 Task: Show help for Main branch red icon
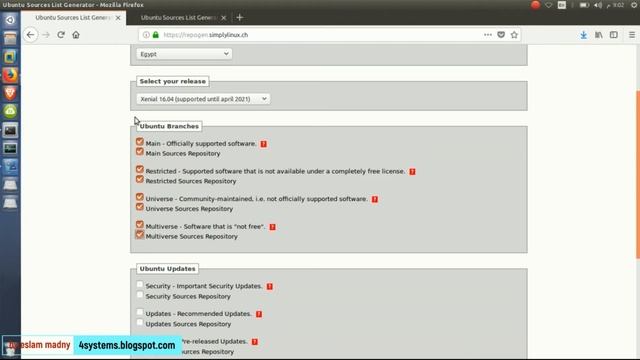click(264, 144)
